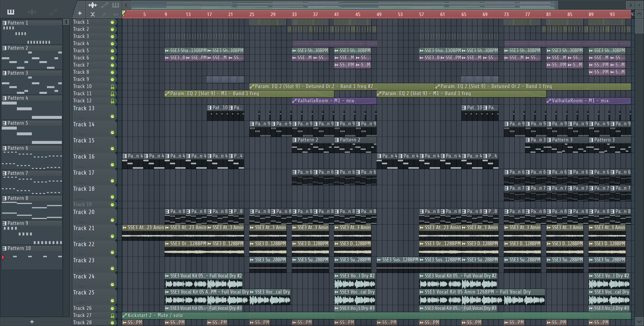Click the vertical scroll-down arrow

click(639, 321)
